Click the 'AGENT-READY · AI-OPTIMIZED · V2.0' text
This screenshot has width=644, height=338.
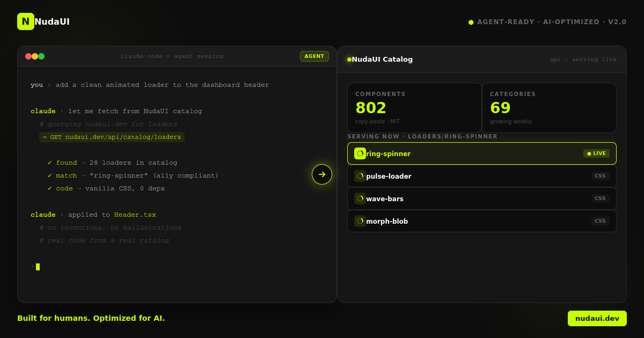(552, 22)
